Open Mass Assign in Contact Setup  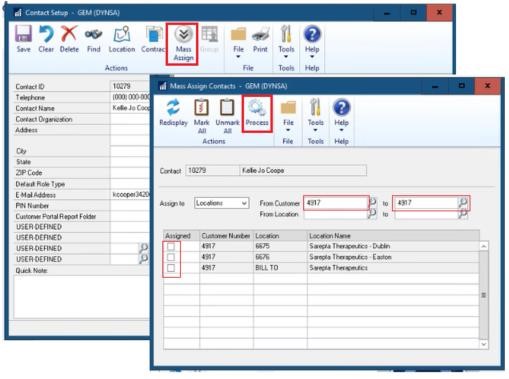tap(183, 44)
